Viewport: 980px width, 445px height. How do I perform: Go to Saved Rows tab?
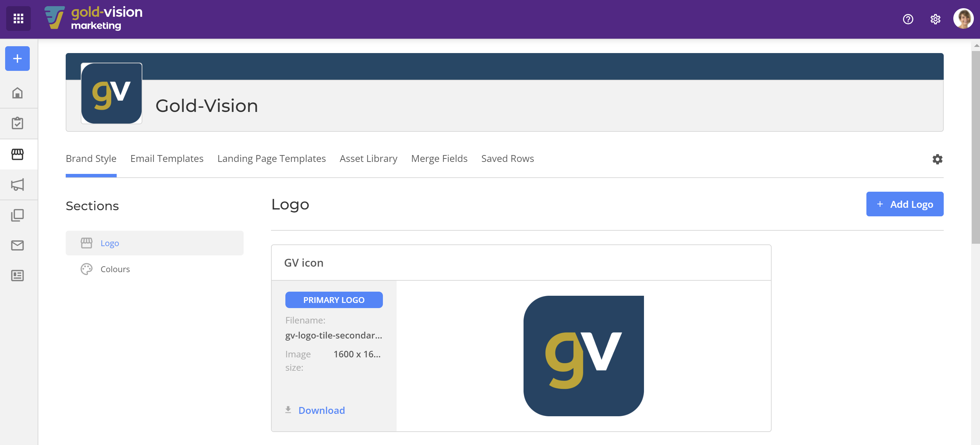click(507, 158)
